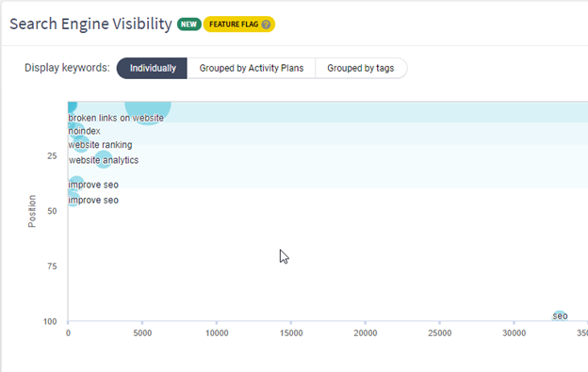Click the seo bubble near position 100
This screenshot has width=588, height=372.
(560, 316)
